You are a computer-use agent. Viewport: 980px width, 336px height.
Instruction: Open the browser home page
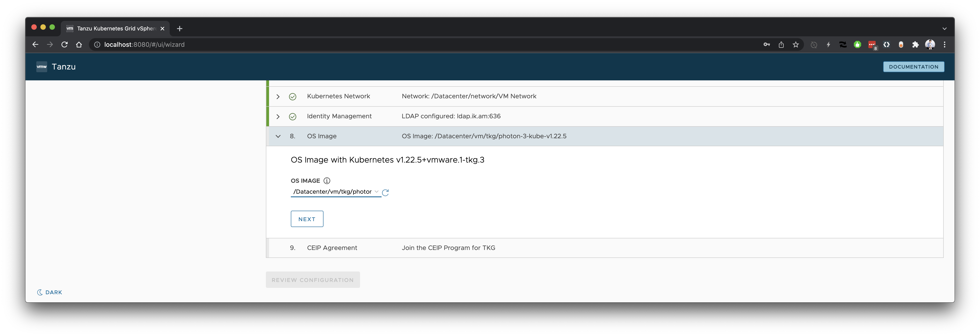pos(79,44)
